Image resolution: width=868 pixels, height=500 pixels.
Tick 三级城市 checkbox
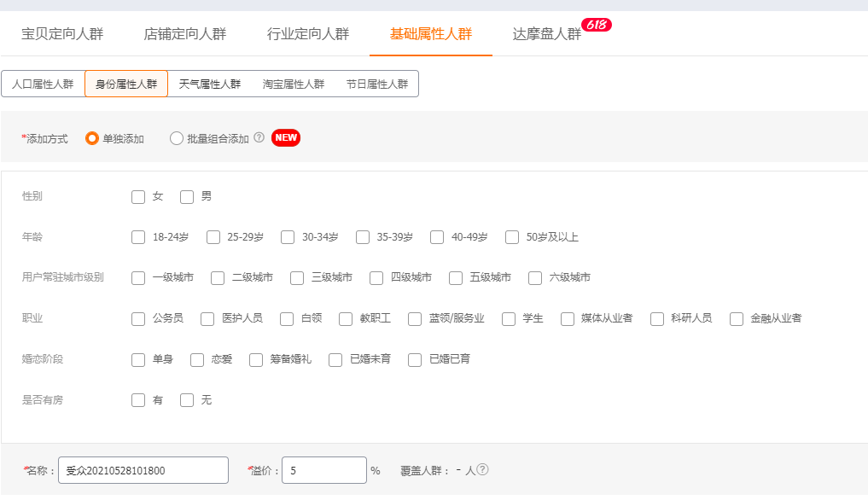click(297, 278)
